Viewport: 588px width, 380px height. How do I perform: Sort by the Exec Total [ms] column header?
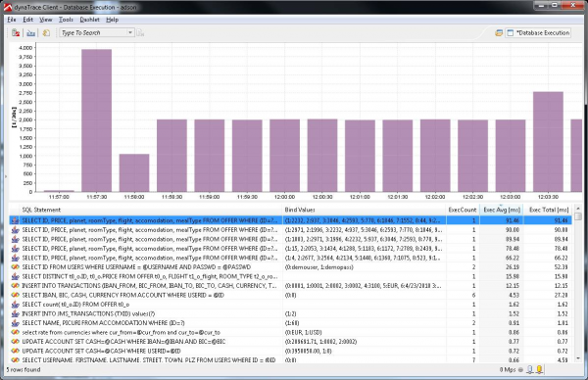pyautogui.click(x=549, y=210)
